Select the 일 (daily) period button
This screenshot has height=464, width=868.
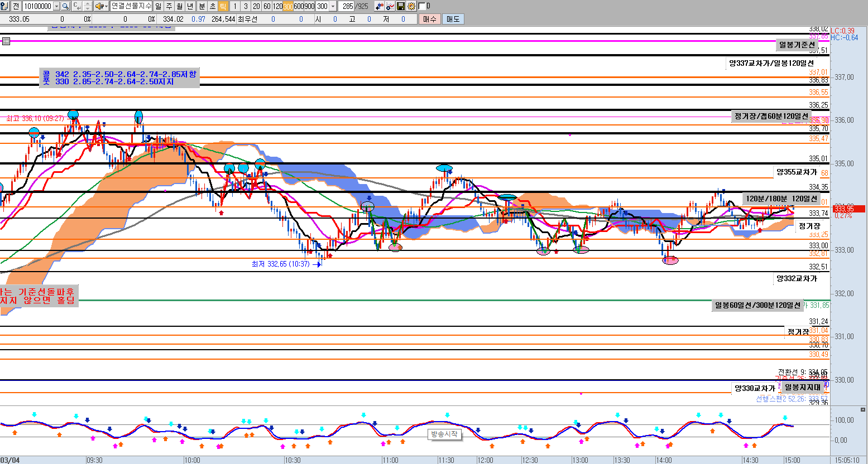pos(158,6)
